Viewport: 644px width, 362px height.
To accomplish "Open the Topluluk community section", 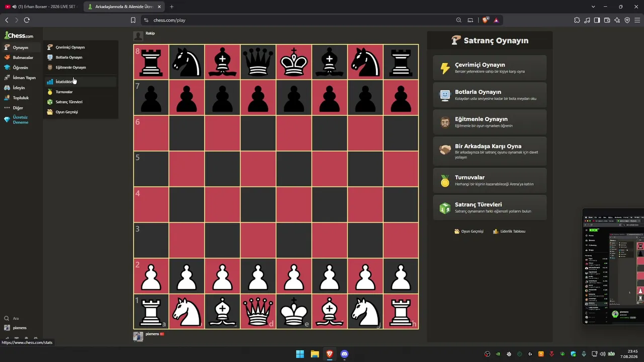I will tap(21, 98).
